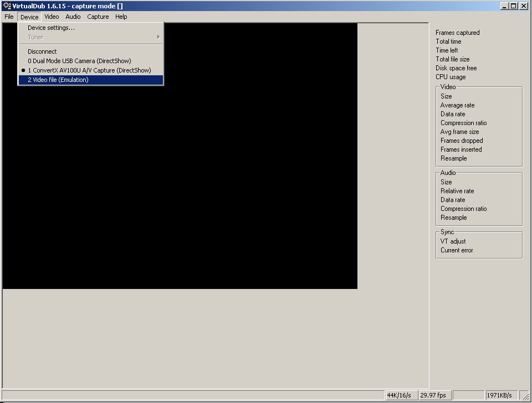Click the 29.97 fps status bar field
532x403 pixels.
pos(435,395)
